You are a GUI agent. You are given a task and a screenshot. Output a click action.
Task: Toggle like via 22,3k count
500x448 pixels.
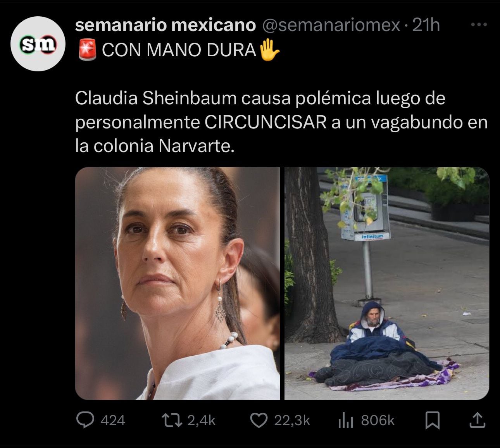click(292, 420)
